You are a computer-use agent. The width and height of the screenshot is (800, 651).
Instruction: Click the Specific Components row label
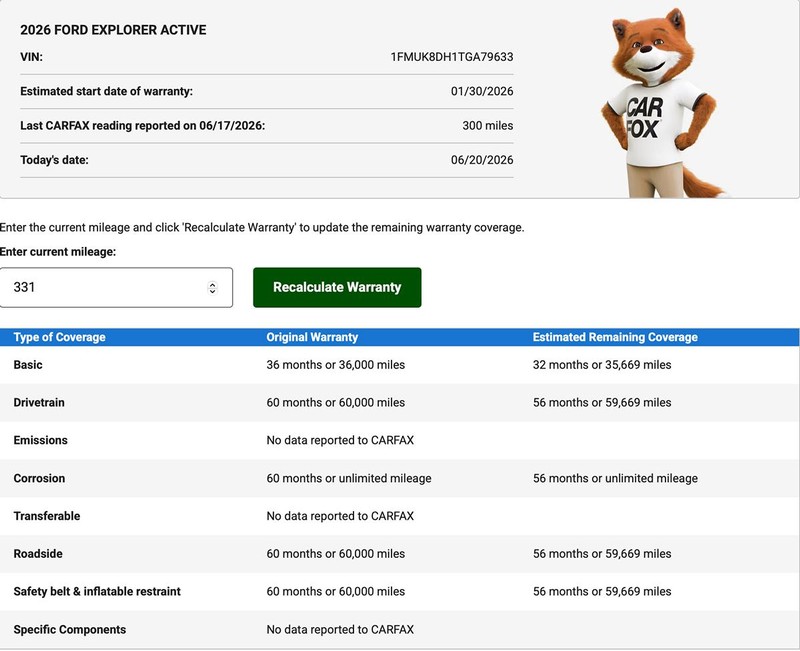[x=69, y=630]
